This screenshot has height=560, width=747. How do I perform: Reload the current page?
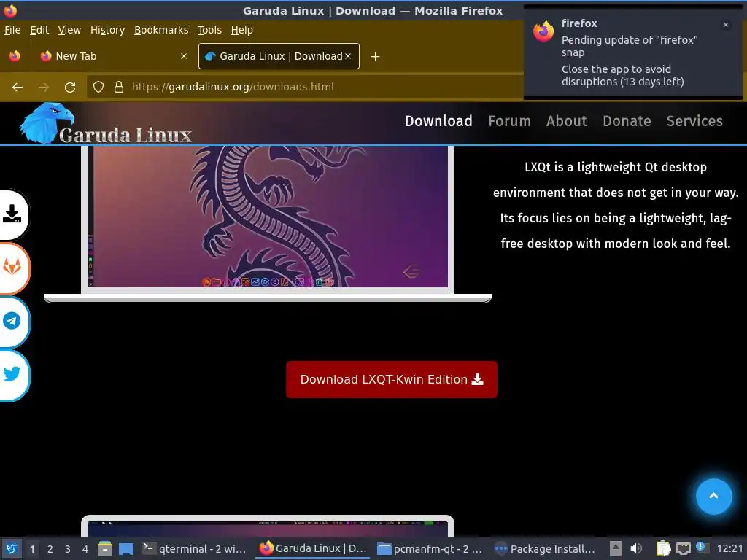[70, 87]
